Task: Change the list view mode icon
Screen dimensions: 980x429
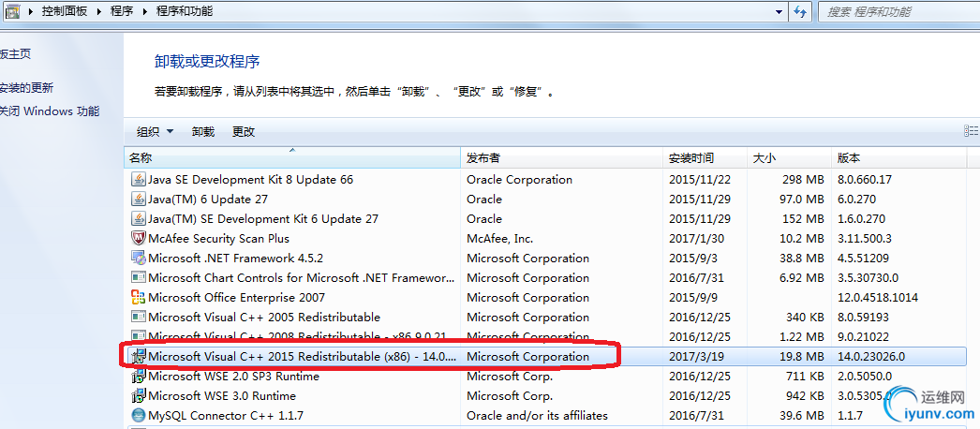Action: (x=971, y=131)
